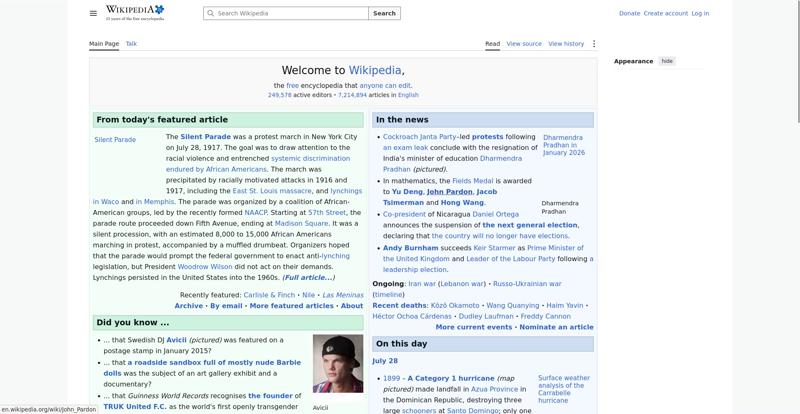Open the July 28 date link
Screen dimensions: 800x414
385,361
